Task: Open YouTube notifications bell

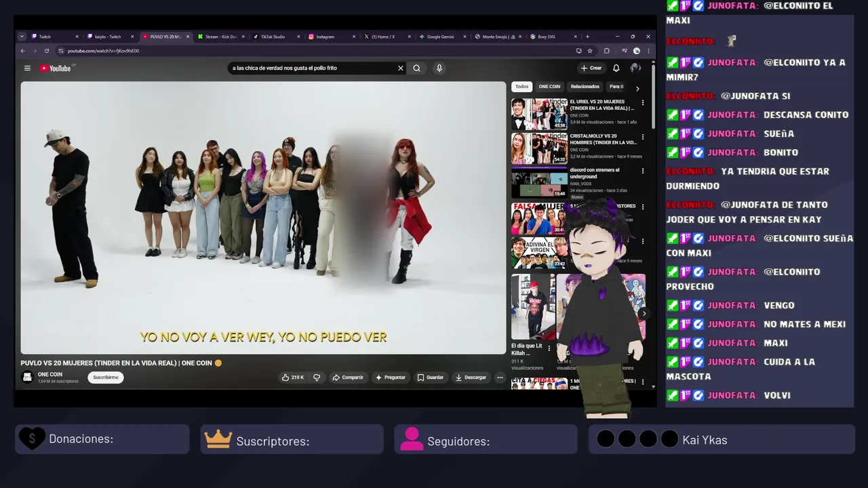Action: tap(616, 68)
